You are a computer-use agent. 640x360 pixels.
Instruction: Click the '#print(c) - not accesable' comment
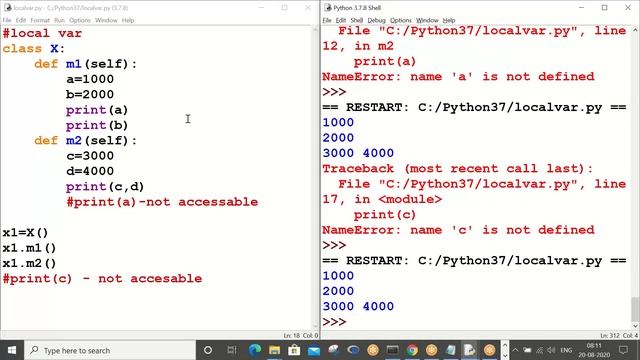(102, 278)
